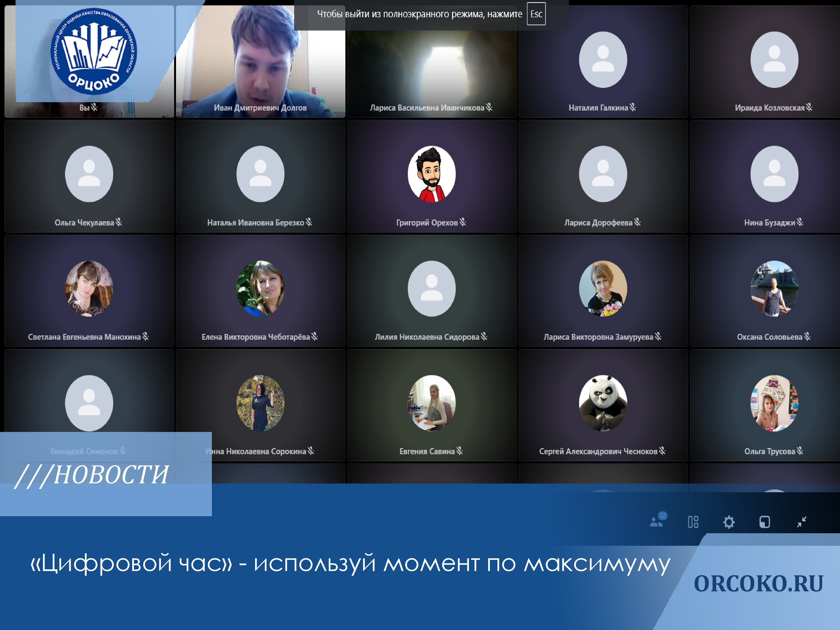Viewport: 840px width, 630px height.
Task: Click the ОРЦОКО round logo
Action: tap(94, 51)
